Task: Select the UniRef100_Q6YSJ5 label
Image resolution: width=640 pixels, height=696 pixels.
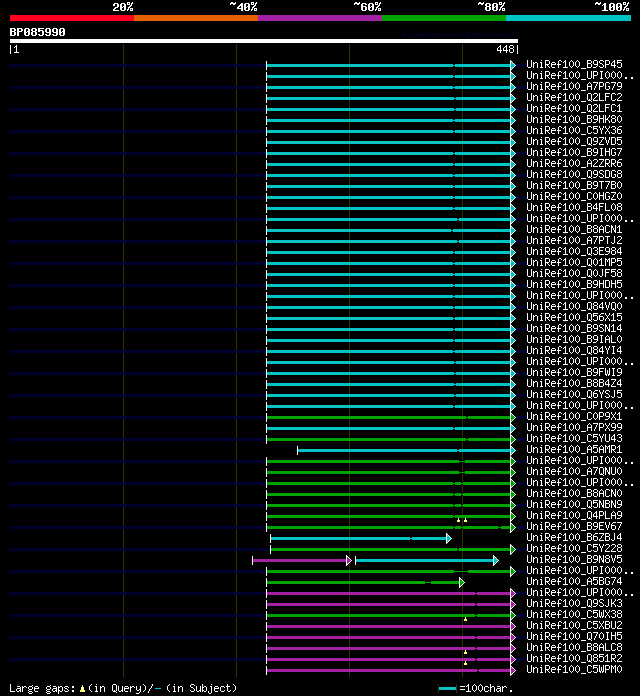Action: pos(574,395)
